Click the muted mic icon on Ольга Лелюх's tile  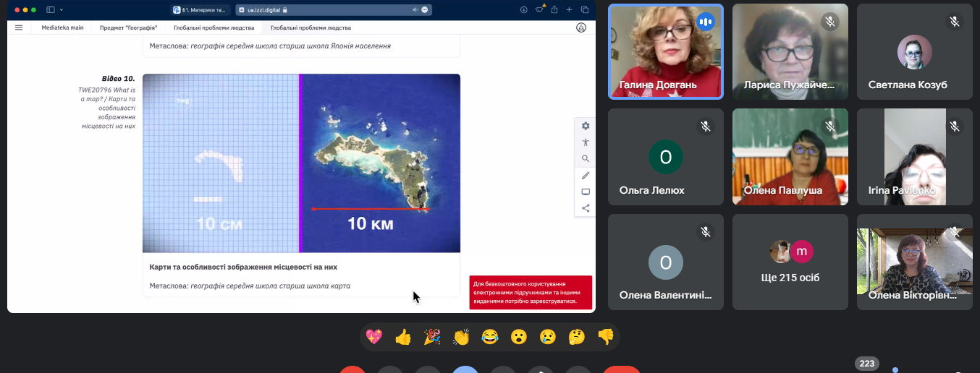705,127
